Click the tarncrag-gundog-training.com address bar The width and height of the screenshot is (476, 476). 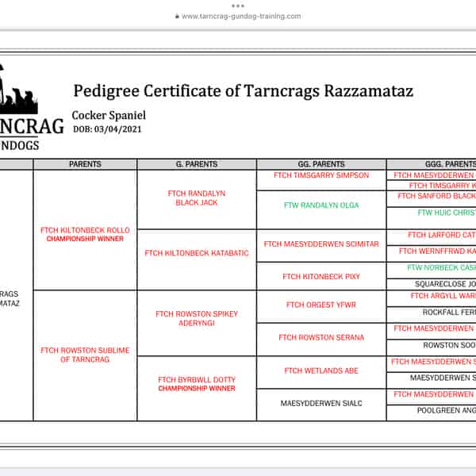[238, 16]
